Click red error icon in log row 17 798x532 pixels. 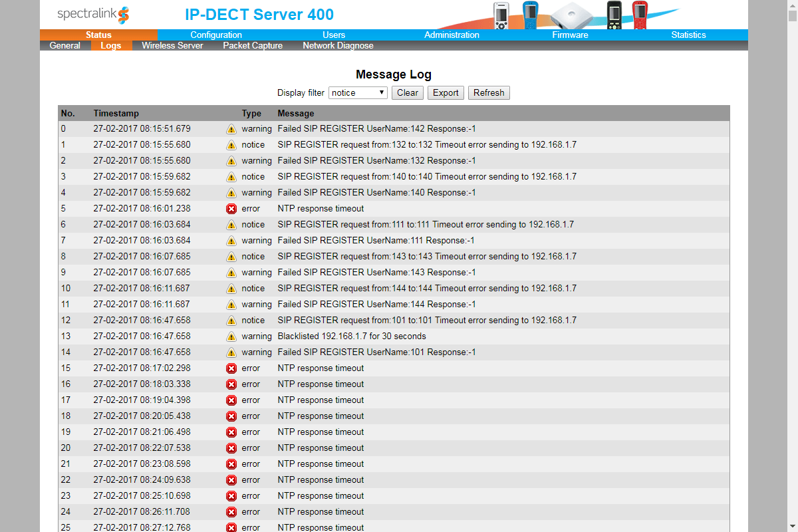click(231, 400)
